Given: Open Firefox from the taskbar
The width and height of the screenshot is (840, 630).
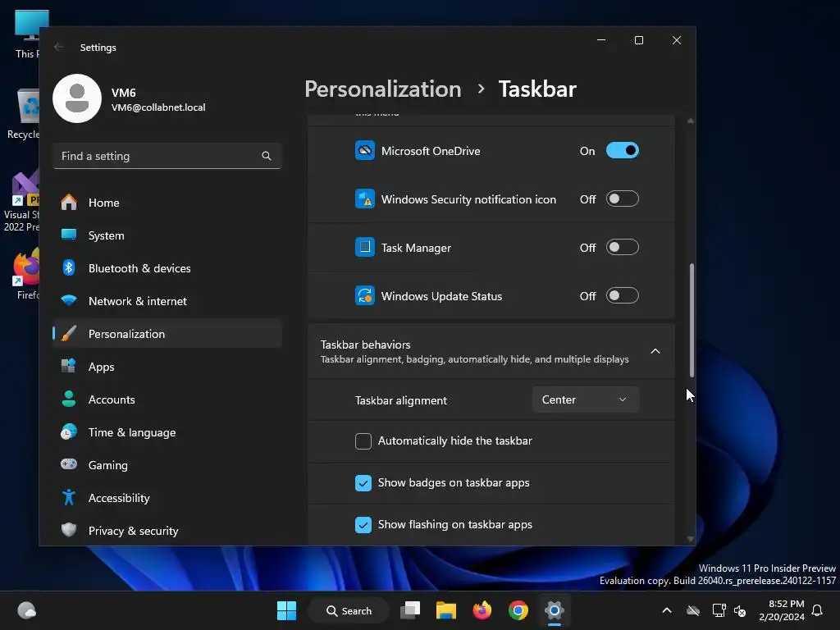Looking at the screenshot, I should [x=482, y=610].
